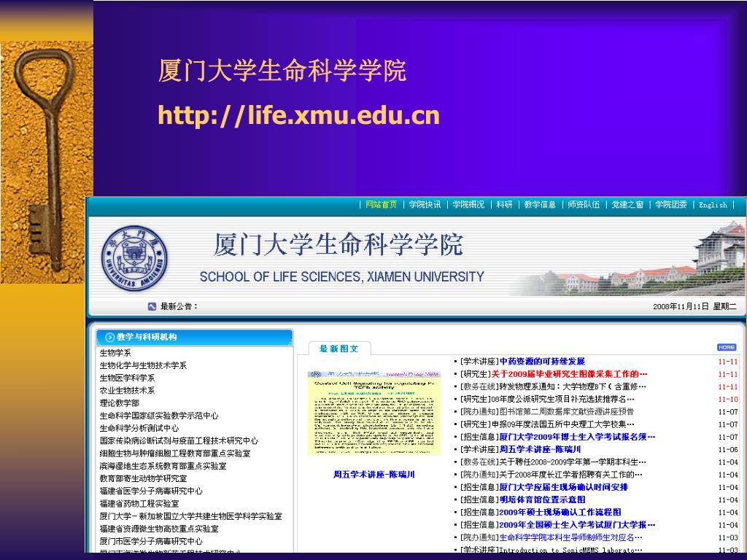The image size is (747, 560).
Task: Open 周五学术讲座-陈瑞川 in the news list
Action: [540, 449]
